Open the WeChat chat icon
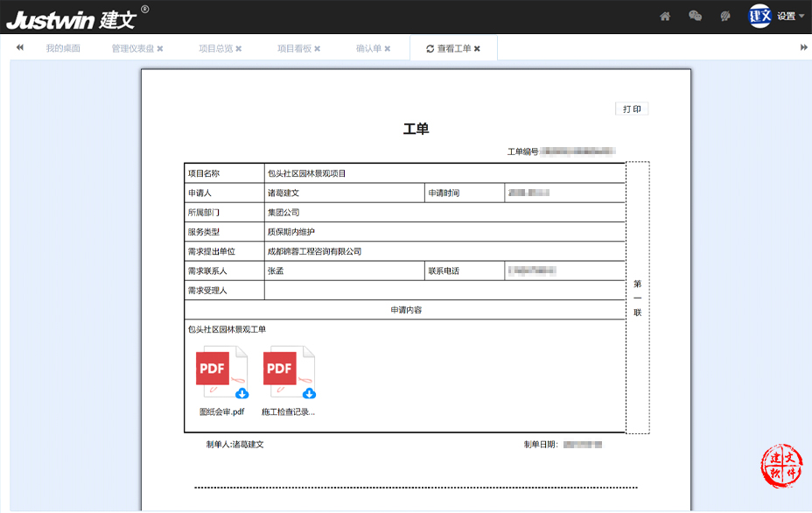The height and width of the screenshot is (513, 812). [x=695, y=17]
